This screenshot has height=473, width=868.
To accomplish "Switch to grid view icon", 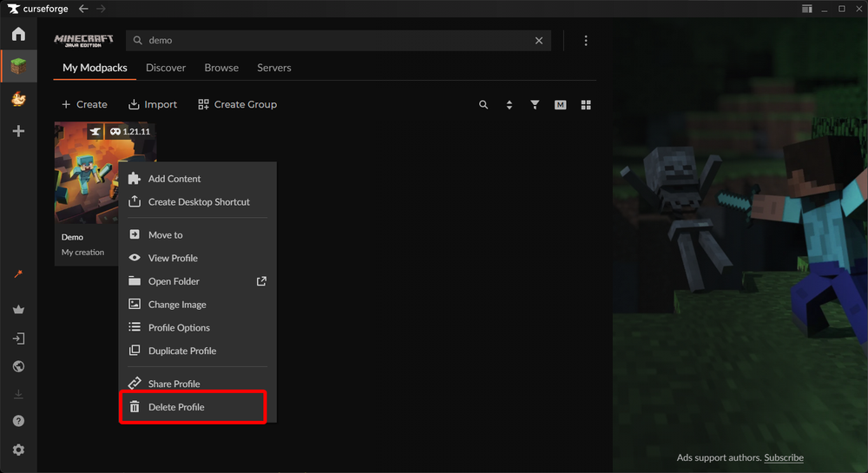I will 586,104.
